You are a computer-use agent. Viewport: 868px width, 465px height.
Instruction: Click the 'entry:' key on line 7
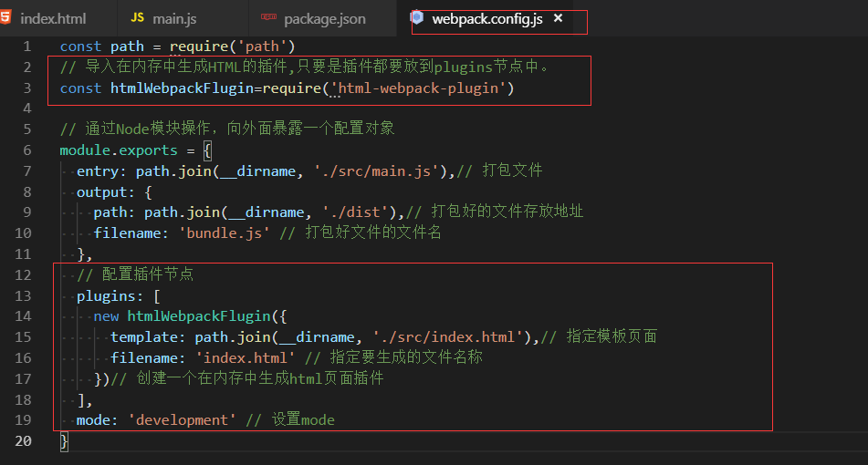[102, 171]
